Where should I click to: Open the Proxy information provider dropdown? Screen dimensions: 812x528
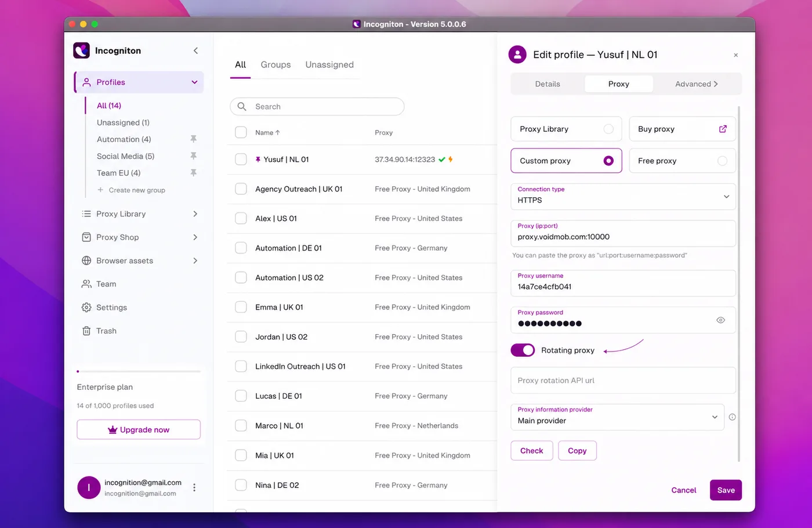pos(618,417)
